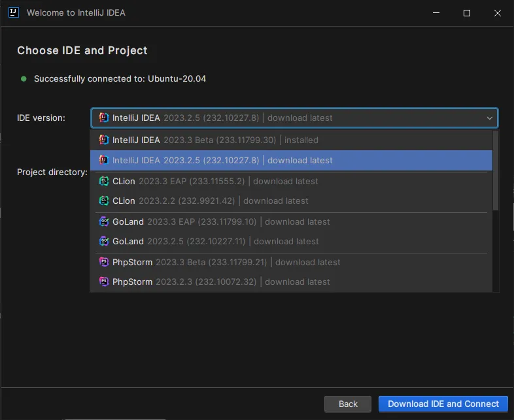This screenshot has width=514, height=420.
Task: Click 'download latest' on CLion 2023.2.2 row
Action: click(276, 201)
